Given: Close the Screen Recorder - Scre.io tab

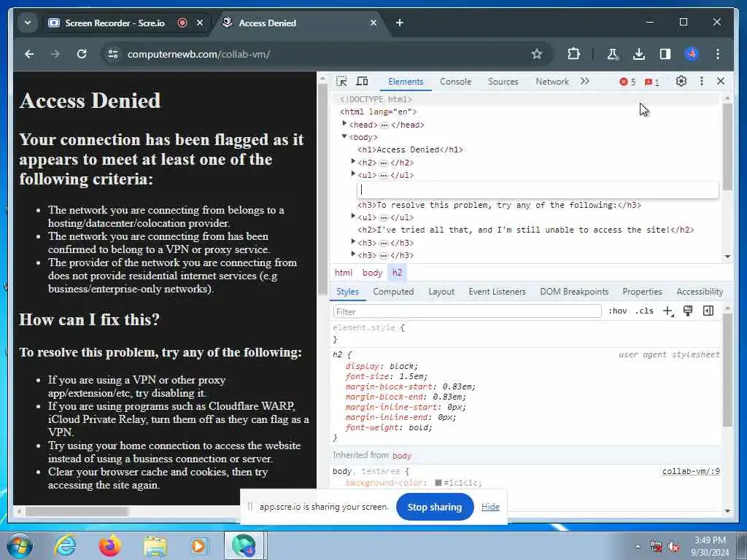Looking at the screenshot, I should (x=200, y=23).
